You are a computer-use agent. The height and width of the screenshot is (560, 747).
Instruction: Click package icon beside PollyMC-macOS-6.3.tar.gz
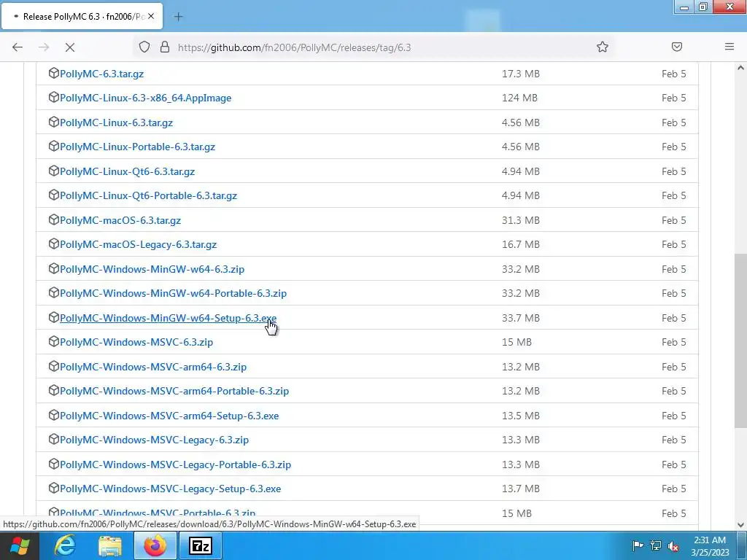point(53,220)
